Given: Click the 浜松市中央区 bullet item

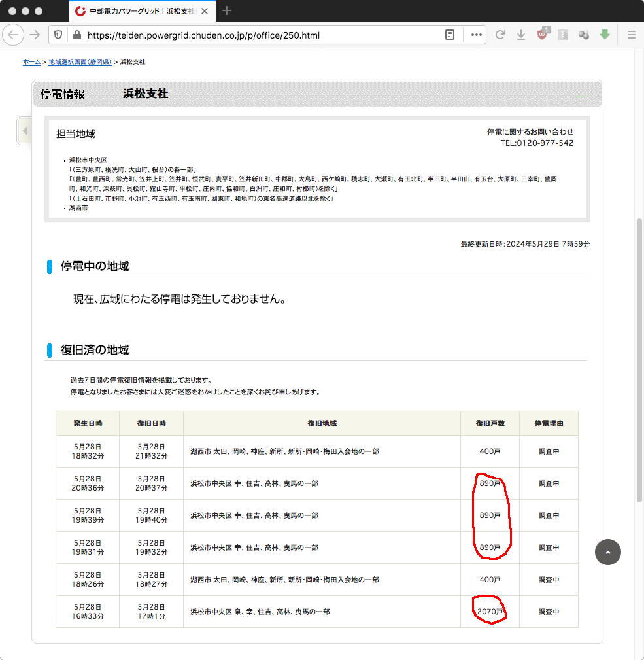Looking at the screenshot, I should click(88, 160).
